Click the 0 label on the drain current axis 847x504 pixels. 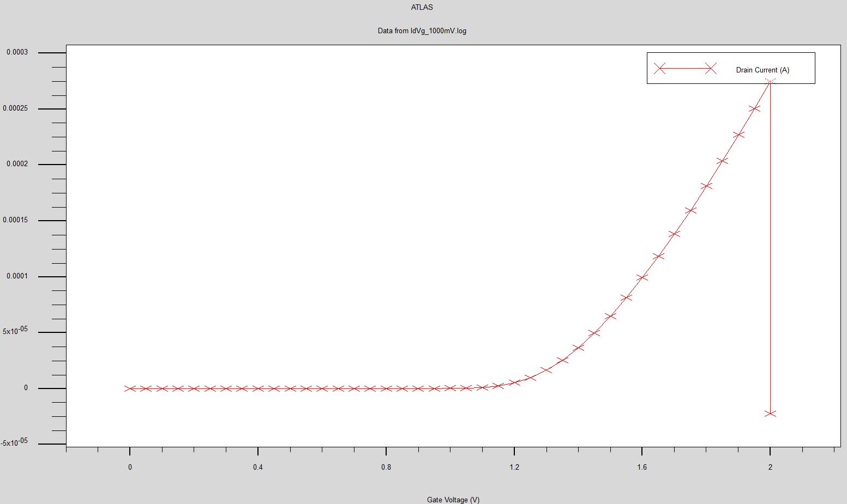(26, 388)
